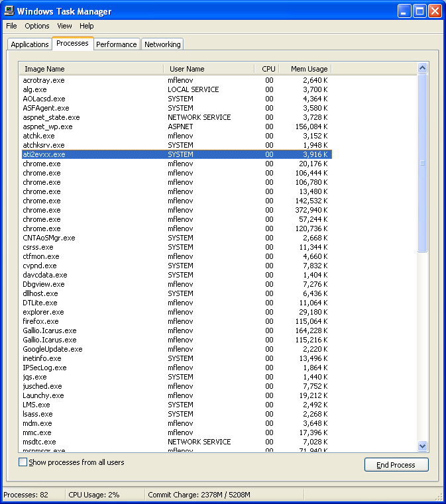Select the aspnet_wp.exe process
The image size is (446, 504).
[176, 126]
